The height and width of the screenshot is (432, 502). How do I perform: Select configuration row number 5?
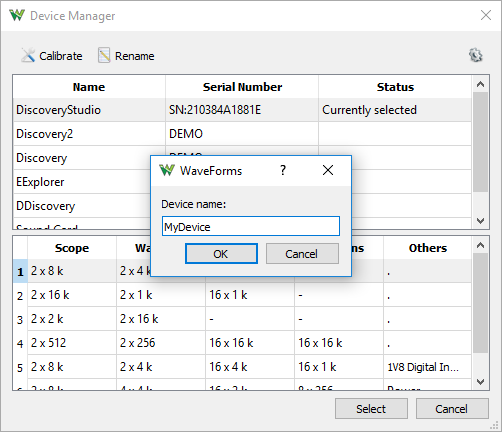[20, 367]
